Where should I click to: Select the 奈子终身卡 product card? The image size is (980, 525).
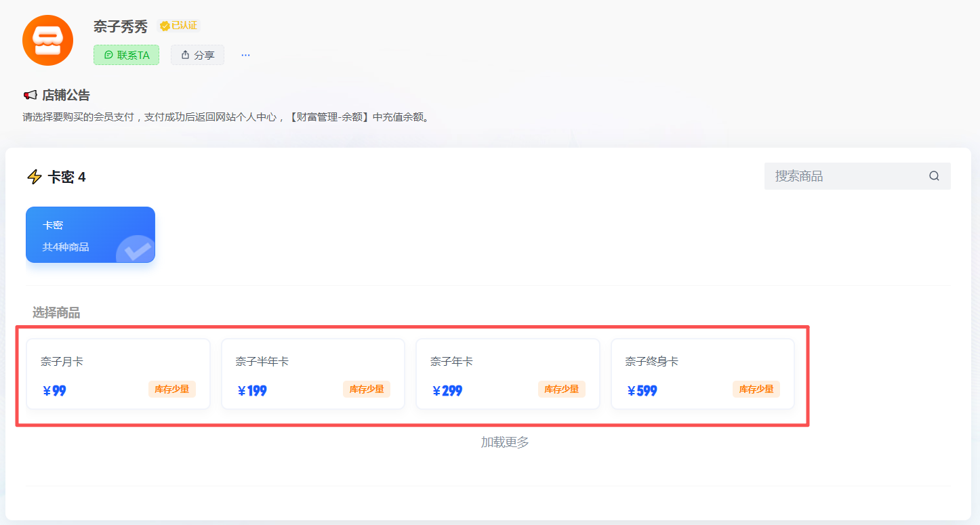[x=702, y=374]
